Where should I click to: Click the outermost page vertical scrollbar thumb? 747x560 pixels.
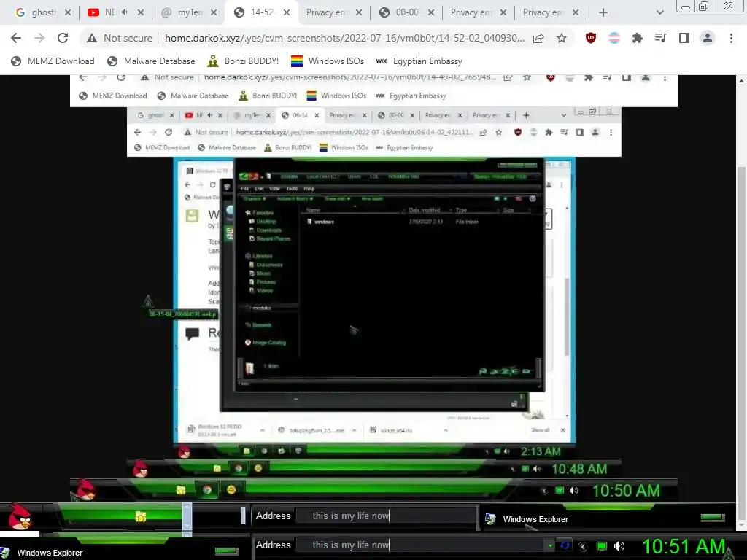click(741, 348)
